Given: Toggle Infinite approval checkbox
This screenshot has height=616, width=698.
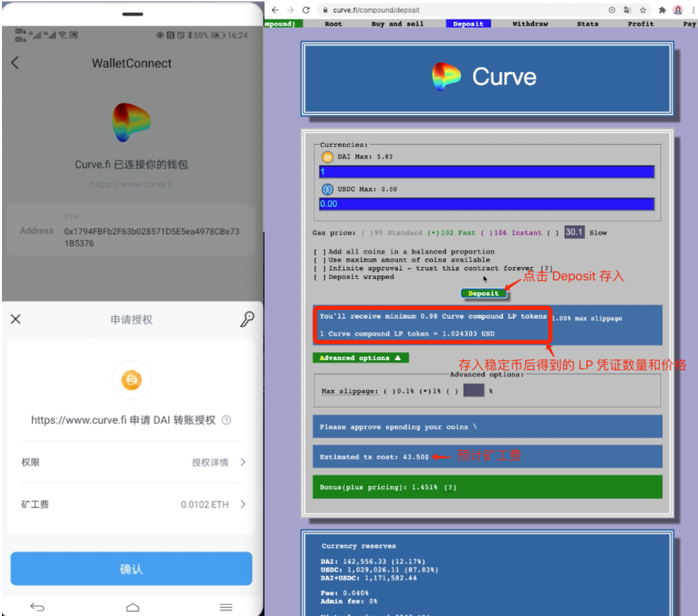Looking at the screenshot, I should pos(319,268).
